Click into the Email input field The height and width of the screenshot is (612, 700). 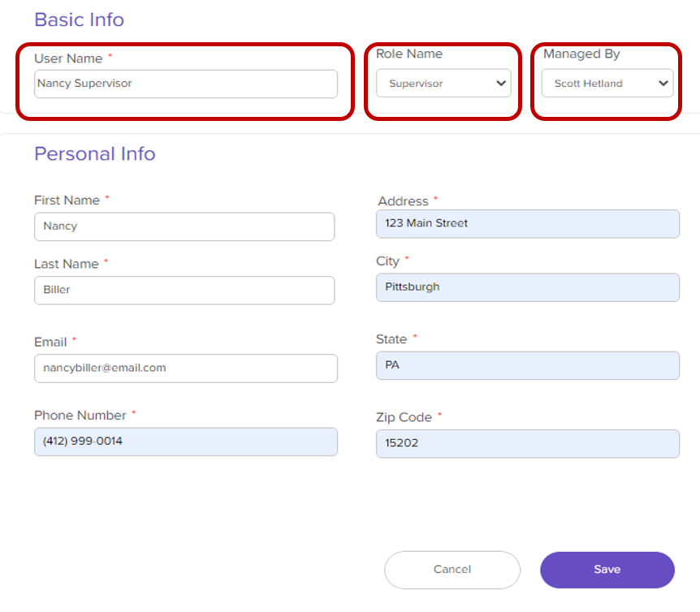pos(185,368)
